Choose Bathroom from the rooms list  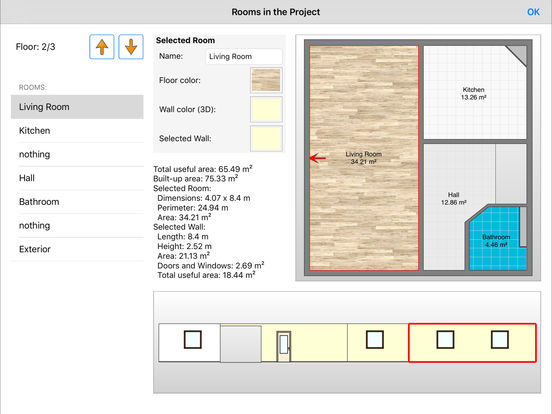pyautogui.click(x=77, y=202)
